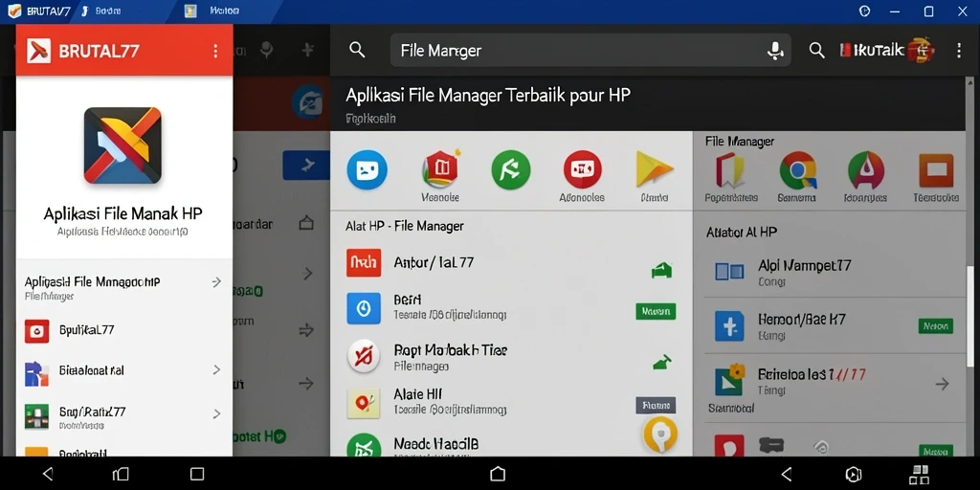Open the large BRUTAL77 app icon

coord(122,145)
